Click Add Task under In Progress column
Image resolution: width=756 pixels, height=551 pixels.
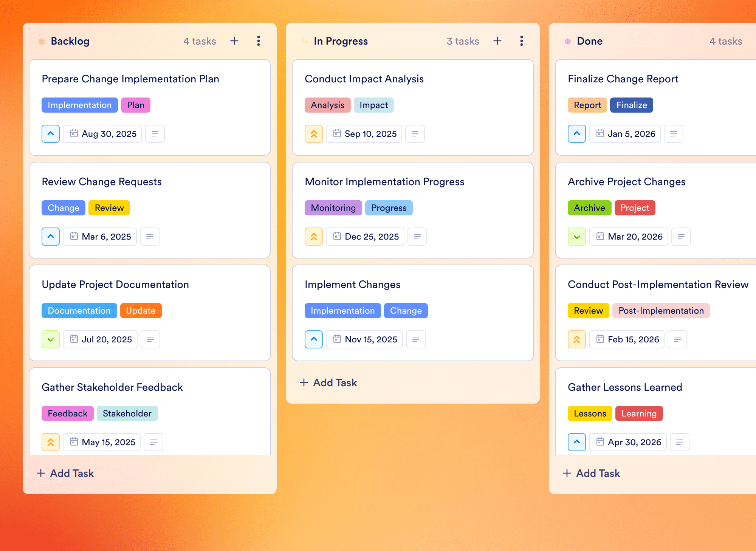coord(328,382)
